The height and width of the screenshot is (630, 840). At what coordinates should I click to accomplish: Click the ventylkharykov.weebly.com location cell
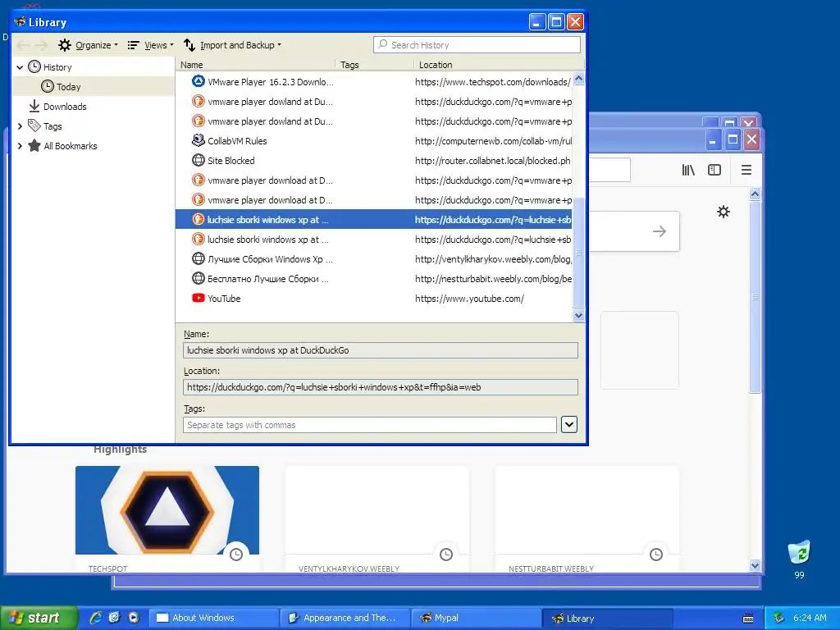pos(493,259)
